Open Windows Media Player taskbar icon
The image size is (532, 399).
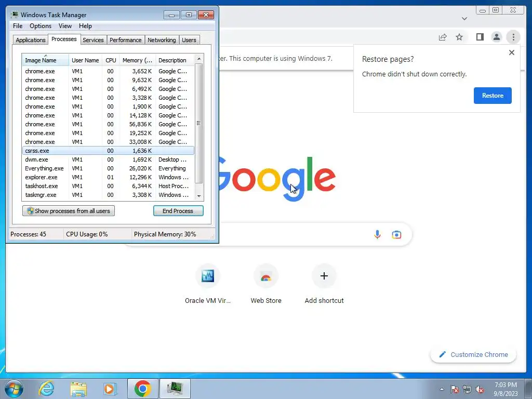[x=109, y=389]
